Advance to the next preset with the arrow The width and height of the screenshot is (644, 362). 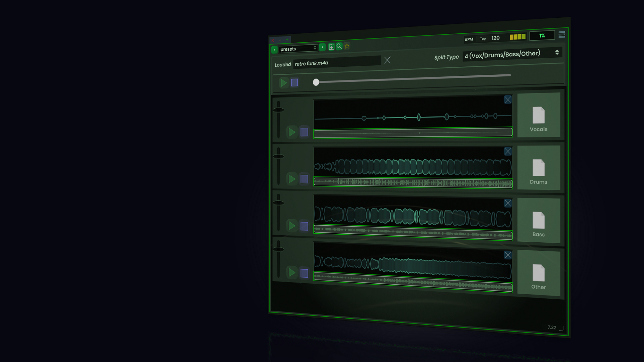point(322,47)
